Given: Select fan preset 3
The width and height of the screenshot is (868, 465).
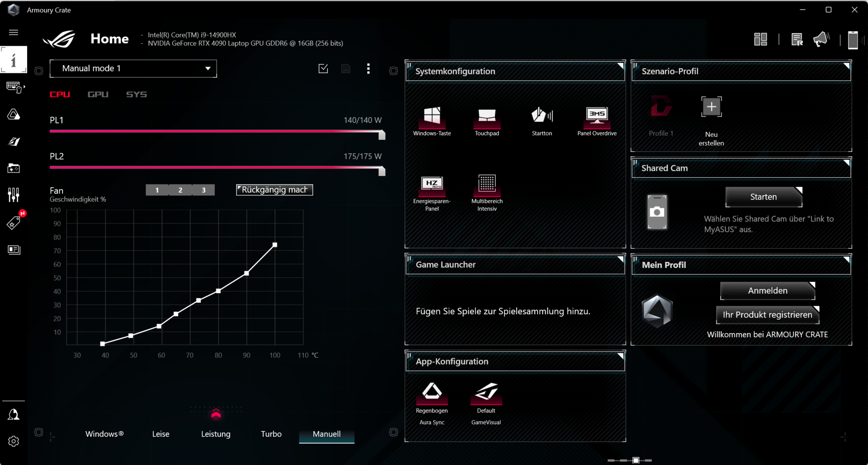Looking at the screenshot, I should pos(204,190).
